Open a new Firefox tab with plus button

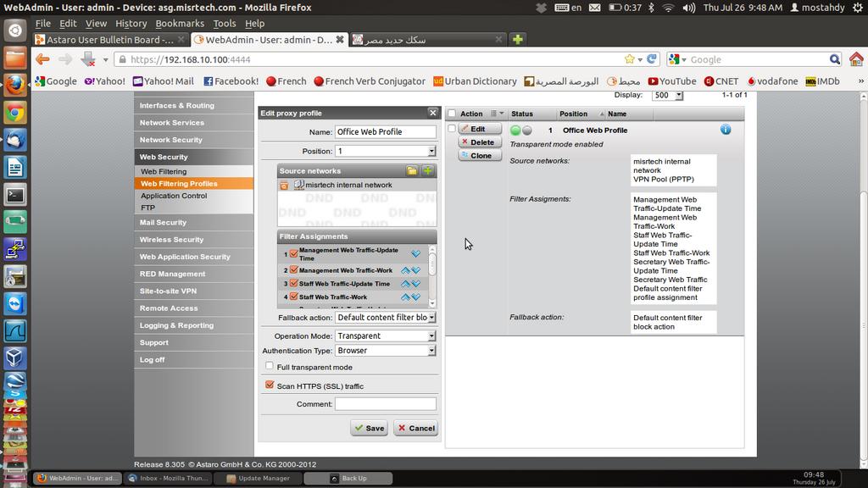coord(518,39)
